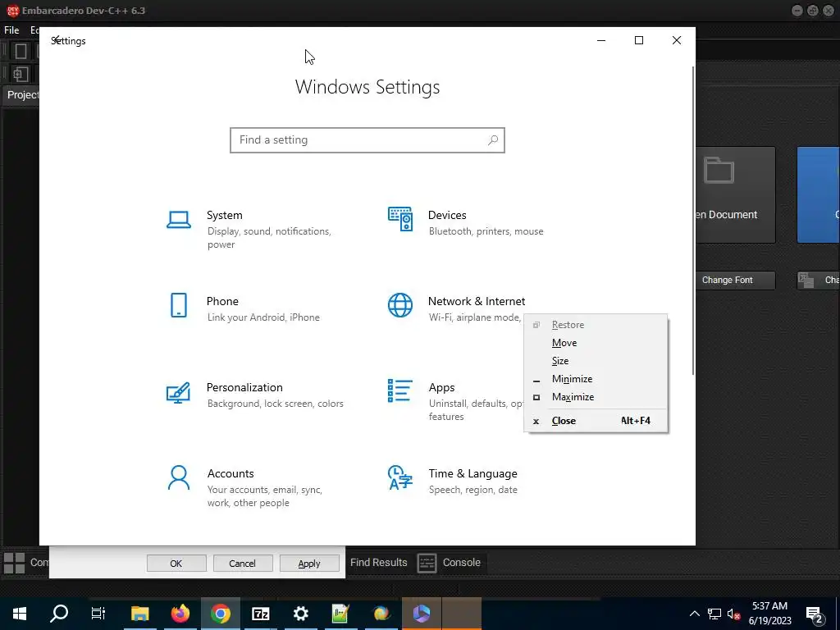Viewport: 840px width, 630px height.
Task: Show hidden system tray icons
Action: 694,614
